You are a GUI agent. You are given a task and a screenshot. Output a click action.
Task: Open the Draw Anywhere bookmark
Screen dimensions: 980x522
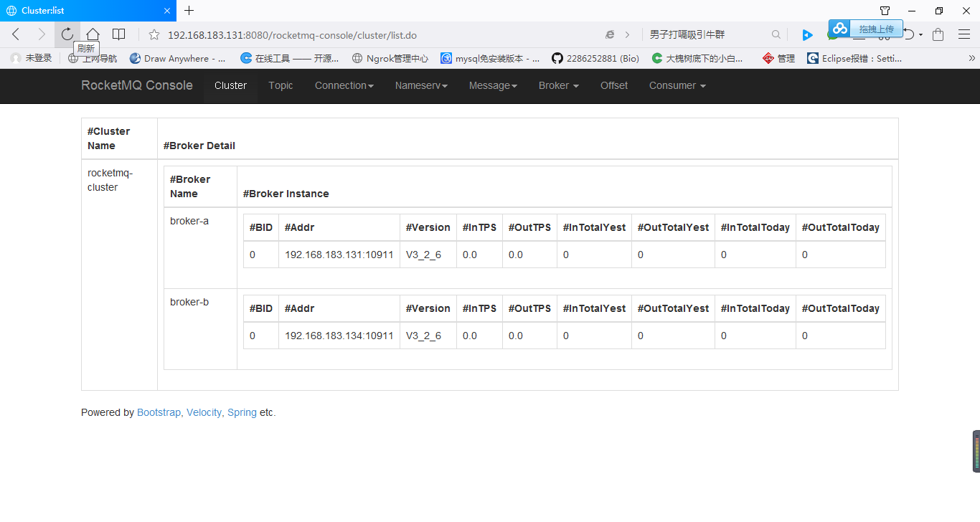177,58
